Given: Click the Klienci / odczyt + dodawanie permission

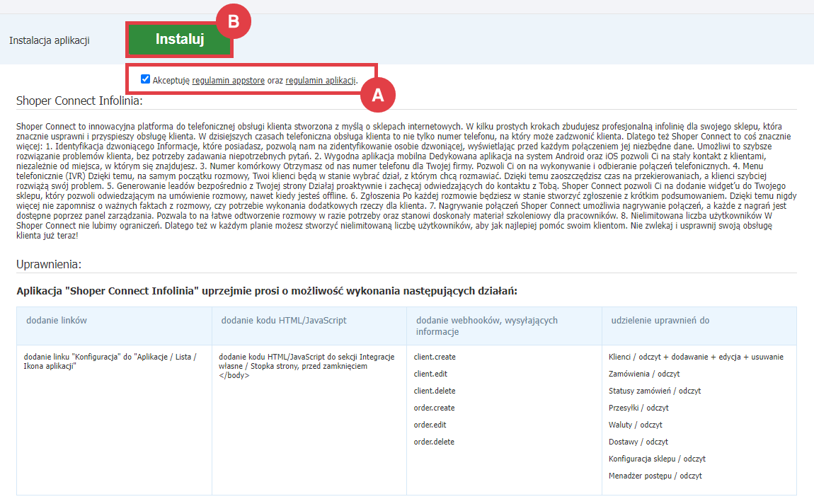Looking at the screenshot, I should click(x=697, y=357).
